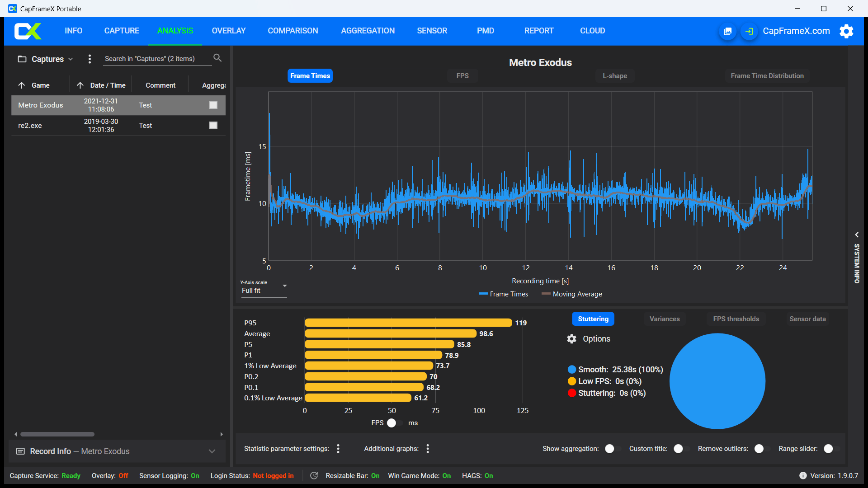This screenshot has width=868, height=488.
Task: Expand the SYSTEM INFO side panel arrow
Action: tap(857, 235)
